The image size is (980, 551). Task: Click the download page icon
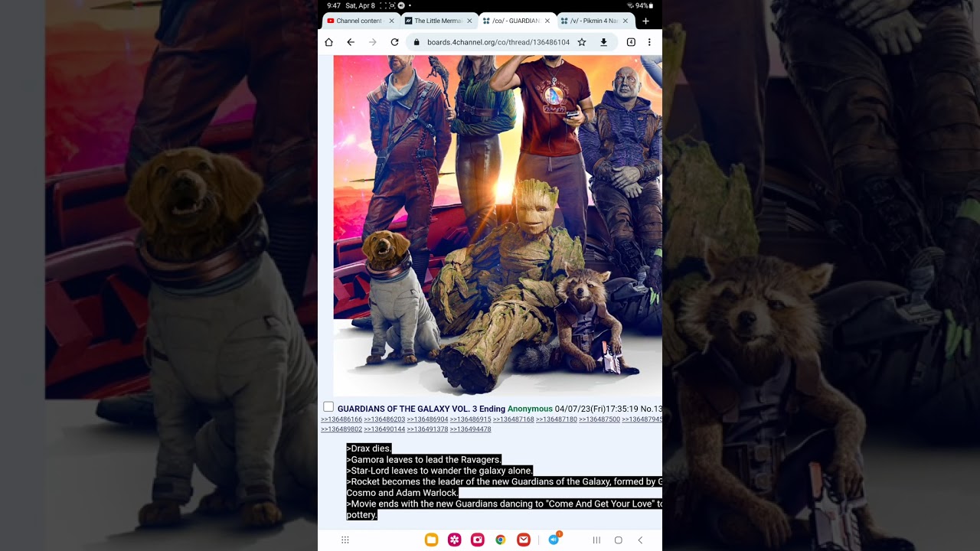[x=603, y=42]
